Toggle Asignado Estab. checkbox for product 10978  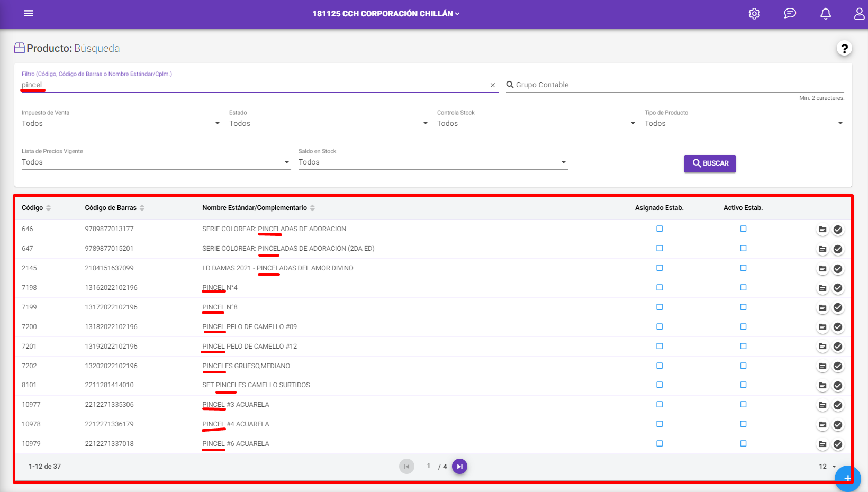pyautogui.click(x=659, y=424)
